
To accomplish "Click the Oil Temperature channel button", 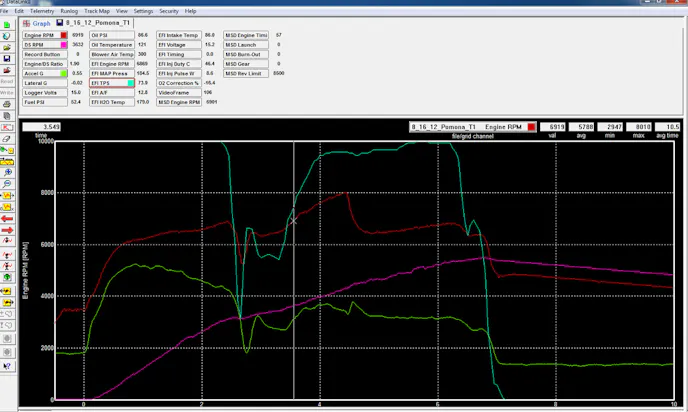I will pos(109,44).
